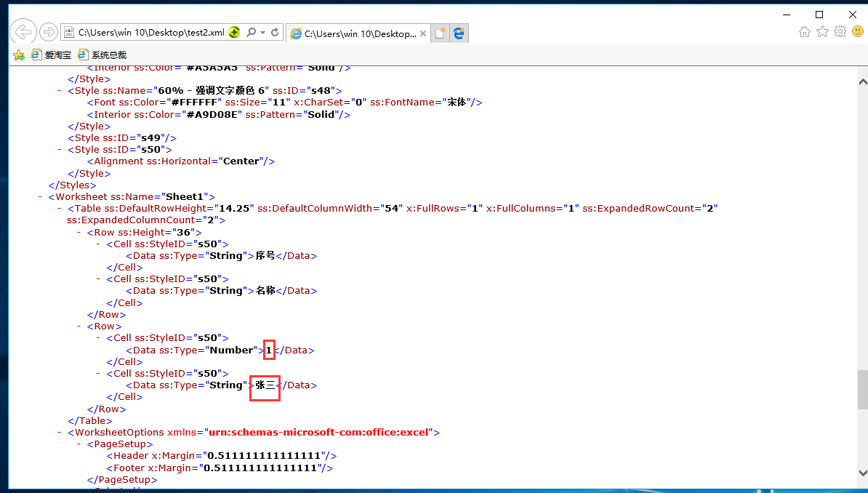Click the Add to favorites bar star icon
Screen dimensions: 868x493
tap(19, 55)
